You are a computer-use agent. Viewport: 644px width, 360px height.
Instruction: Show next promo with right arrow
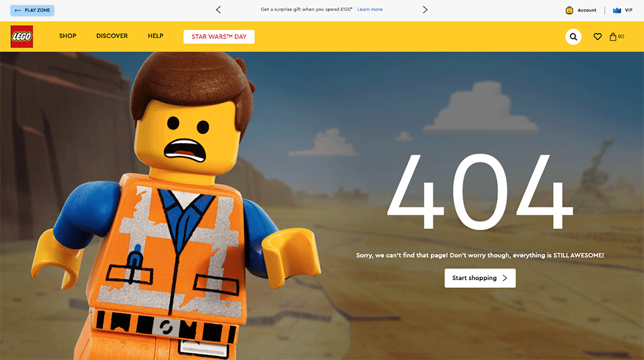[x=425, y=10]
